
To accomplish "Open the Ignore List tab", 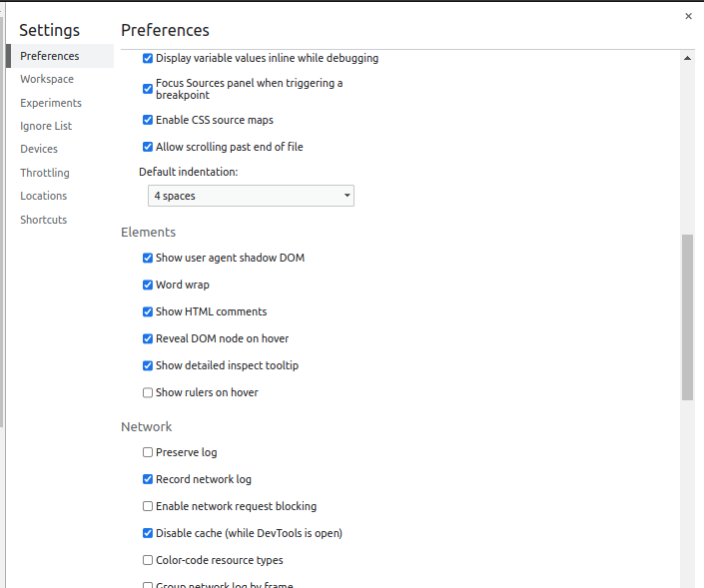I will pyautogui.click(x=46, y=126).
